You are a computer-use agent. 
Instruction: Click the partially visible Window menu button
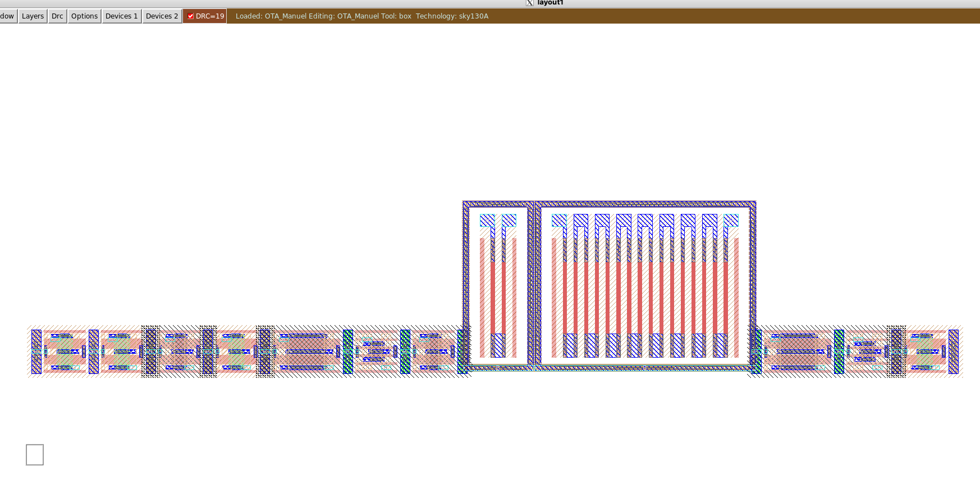tap(7, 16)
